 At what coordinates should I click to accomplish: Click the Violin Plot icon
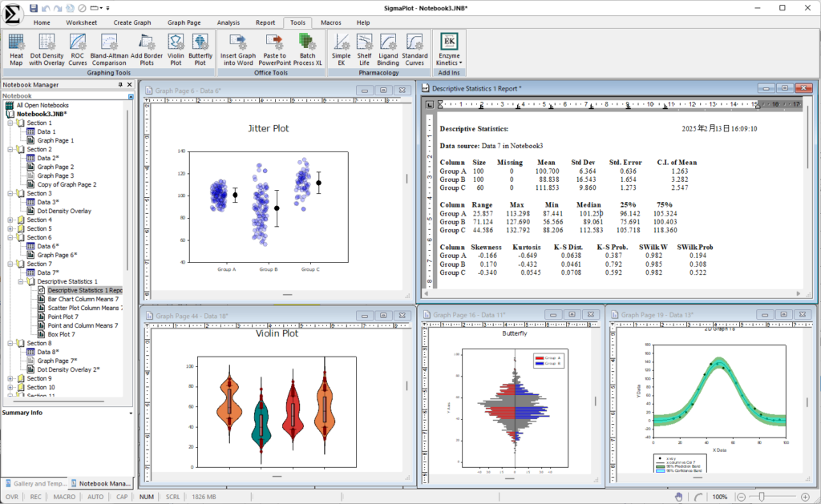click(176, 48)
